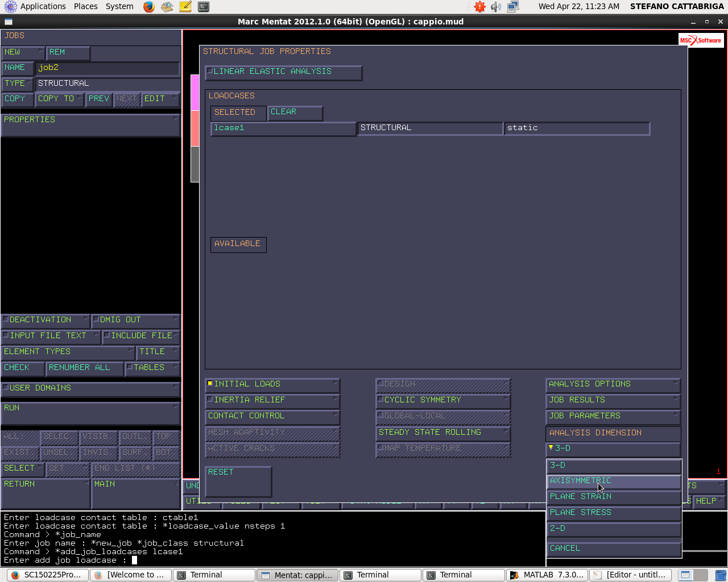Click the MSC Software logo
Screen dimensions: 728x582
click(x=700, y=40)
